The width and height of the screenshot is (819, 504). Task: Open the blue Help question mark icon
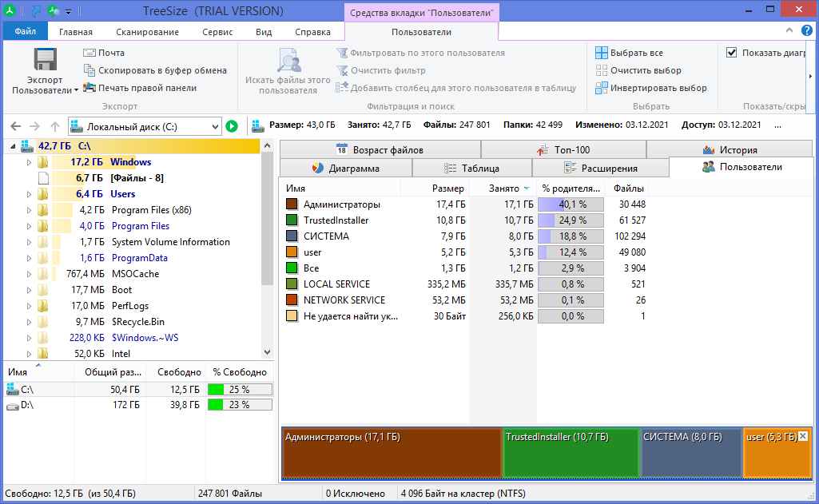click(807, 30)
